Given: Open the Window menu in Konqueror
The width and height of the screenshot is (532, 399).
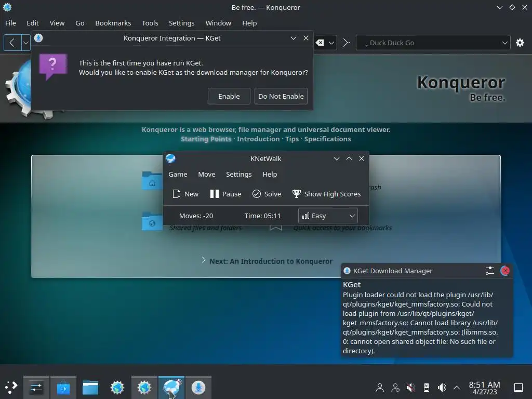Looking at the screenshot, I should tap(218, 23).
